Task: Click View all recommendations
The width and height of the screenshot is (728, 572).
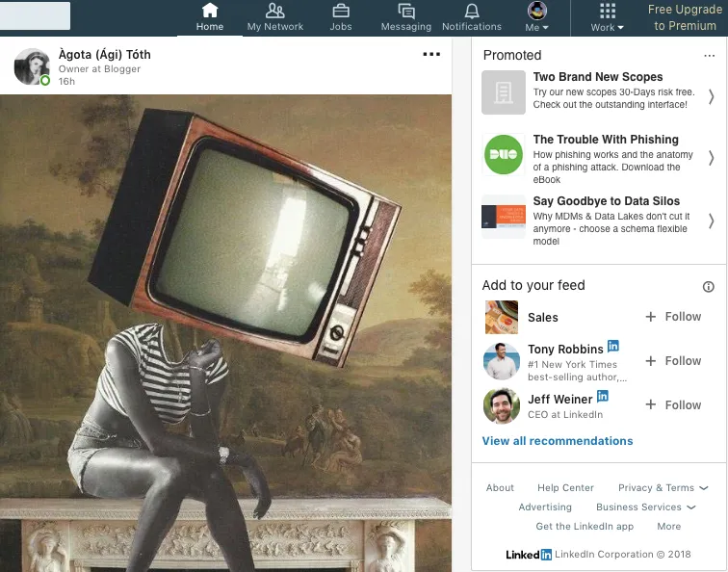Action: pyautogui.click(x=558, y=441)
